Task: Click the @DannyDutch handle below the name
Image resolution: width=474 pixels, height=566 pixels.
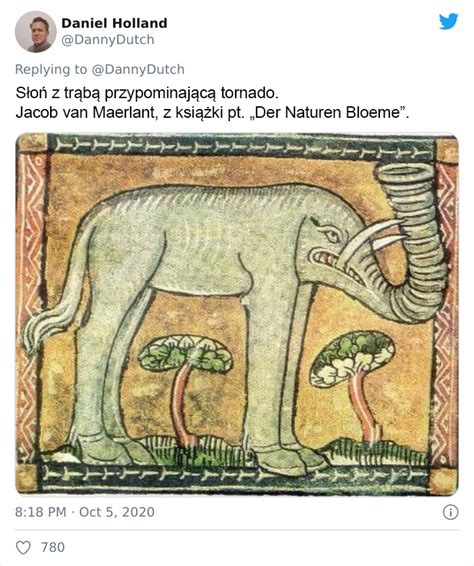Action: coord(108,40)
